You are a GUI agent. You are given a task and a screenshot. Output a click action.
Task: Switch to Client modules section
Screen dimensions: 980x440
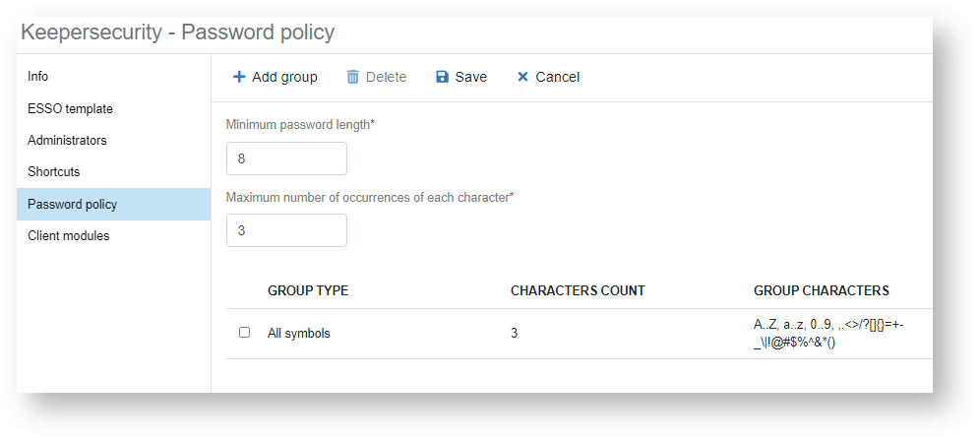(68, 235)
